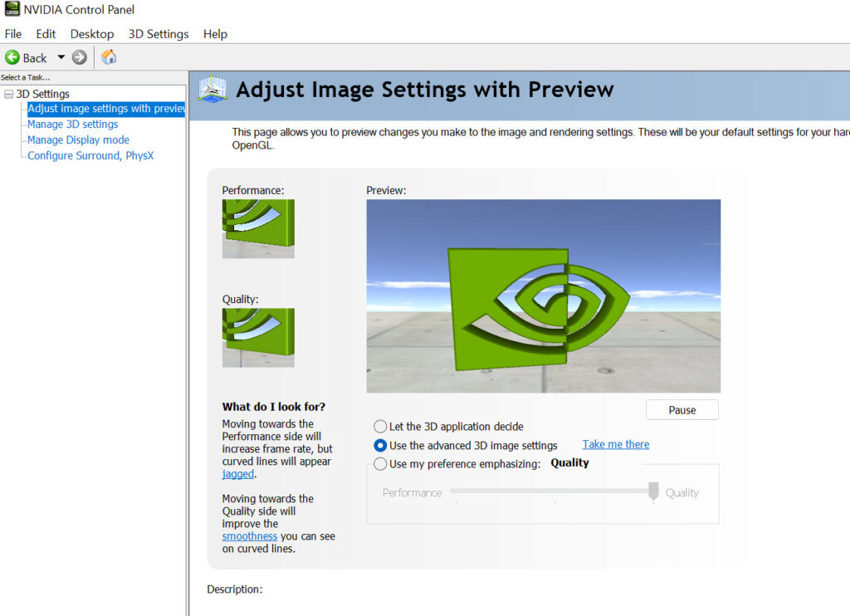Click the "jagged" help link
Screen dimensions: 850x616
click(237, 474)
